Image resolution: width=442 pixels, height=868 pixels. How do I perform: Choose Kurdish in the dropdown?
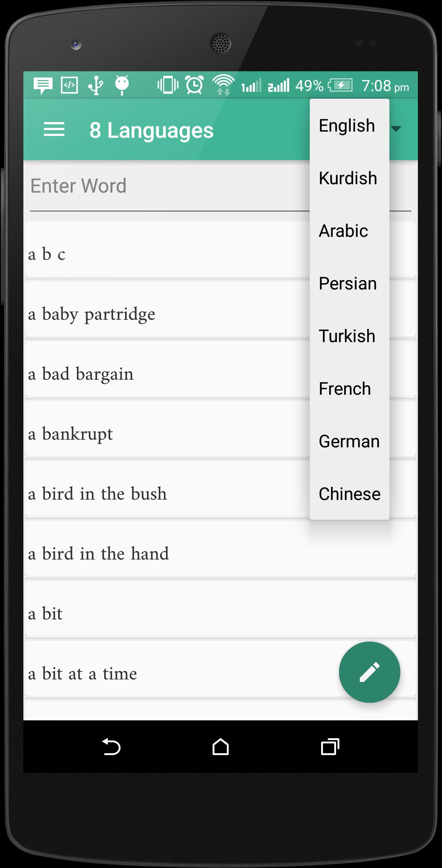(x=348, y=178)
